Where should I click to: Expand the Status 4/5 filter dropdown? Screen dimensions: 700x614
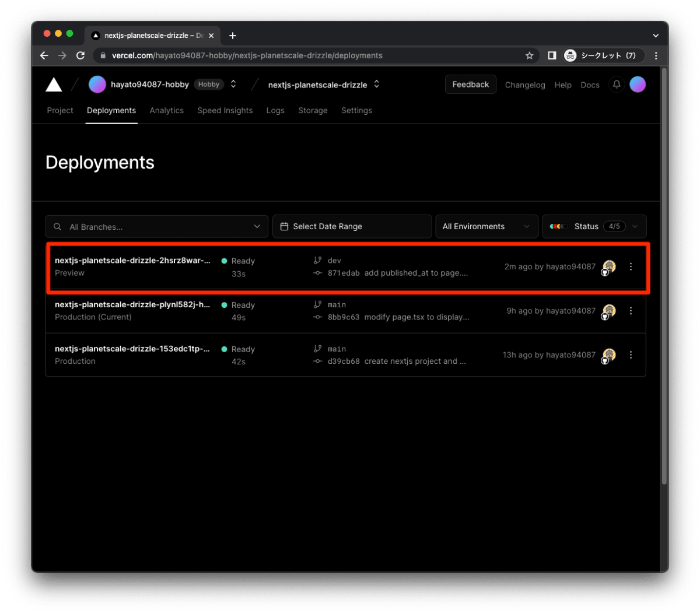click(x=594, y=226)
